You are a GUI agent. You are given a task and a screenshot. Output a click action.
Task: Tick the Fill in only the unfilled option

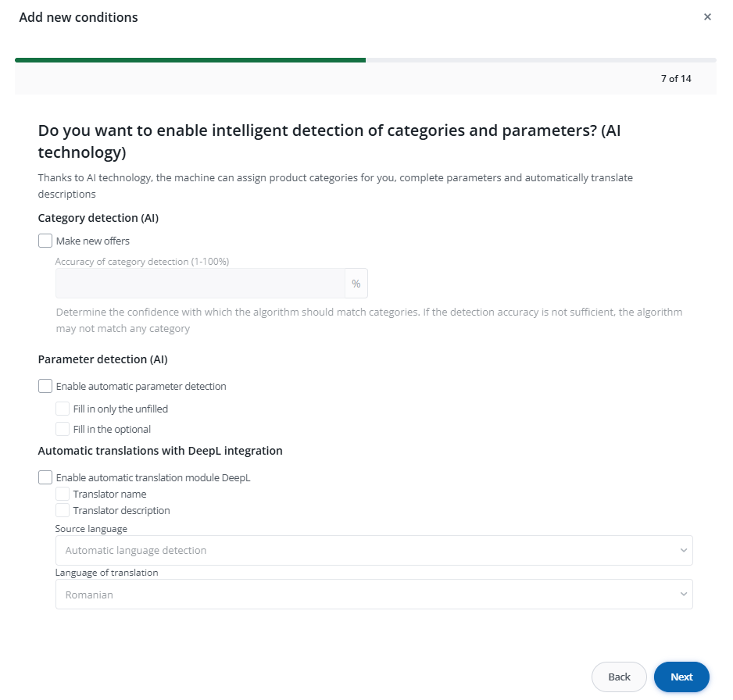pyautogui.click(x=63, y=409)
